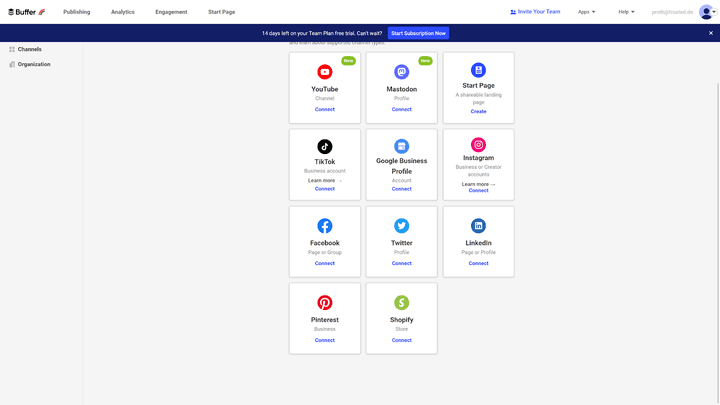Image resolution: width=720 pixels, height=405 pixels.
Task: Click the LinkedIn icon
Action: [x=478, y=226]
